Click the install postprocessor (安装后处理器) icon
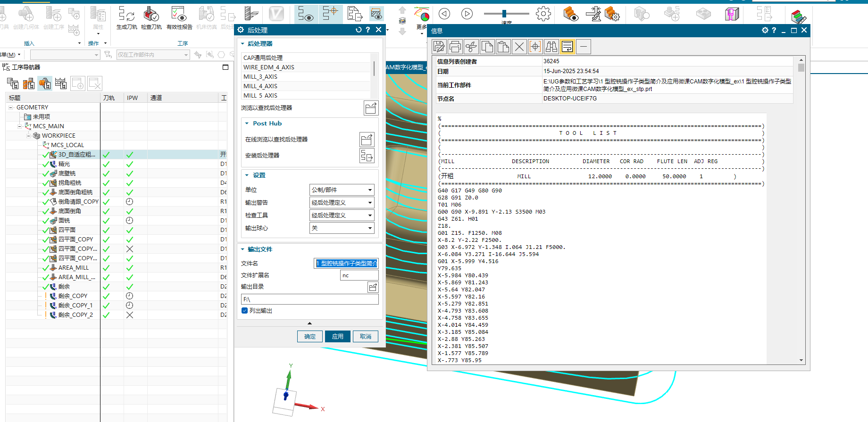 click(367, 156)
